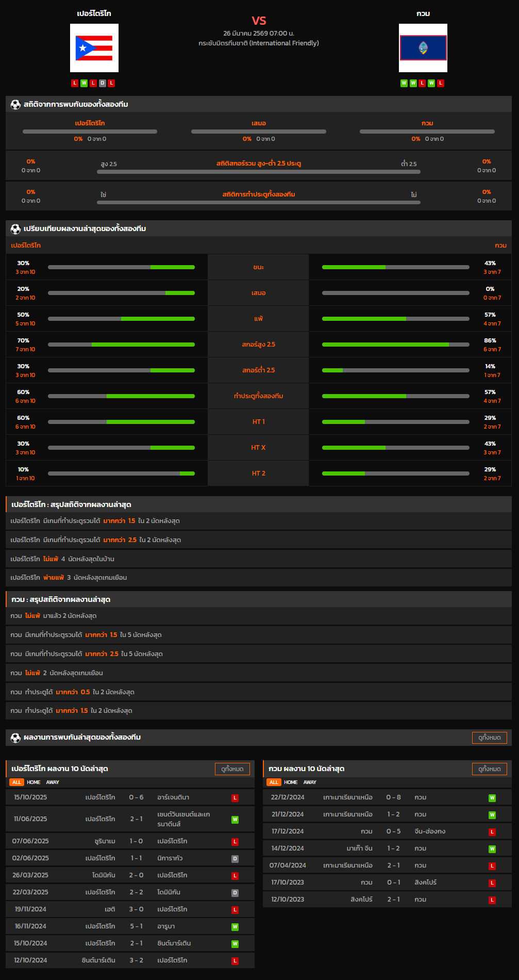Open view all for head-to-head results

tap(489, 738)
